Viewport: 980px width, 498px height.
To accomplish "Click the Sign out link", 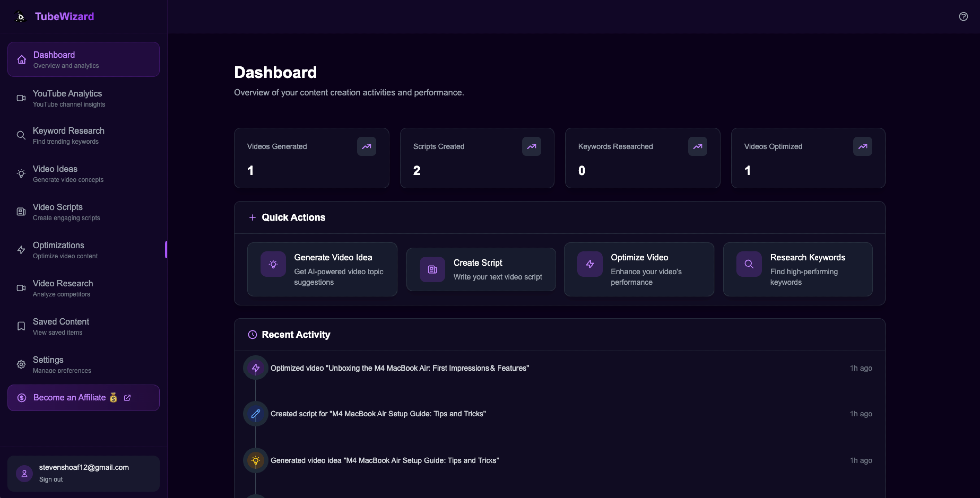I will point(51,479).
